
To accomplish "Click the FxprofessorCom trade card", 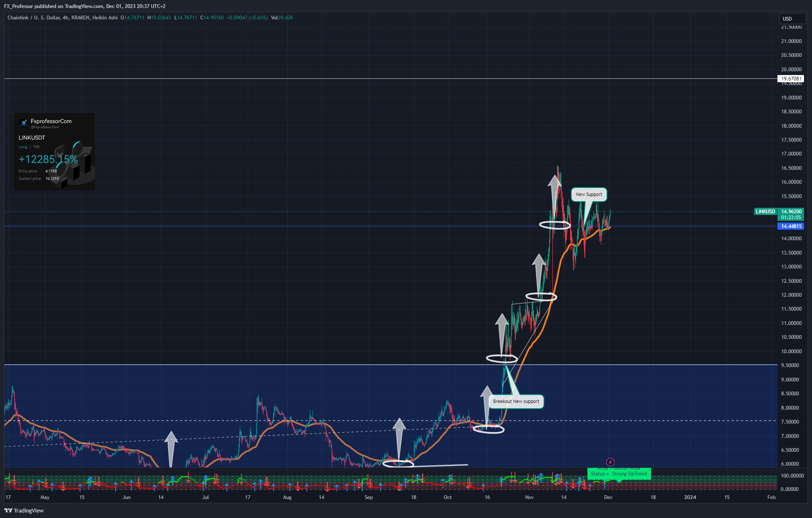I will coord(54,151).
